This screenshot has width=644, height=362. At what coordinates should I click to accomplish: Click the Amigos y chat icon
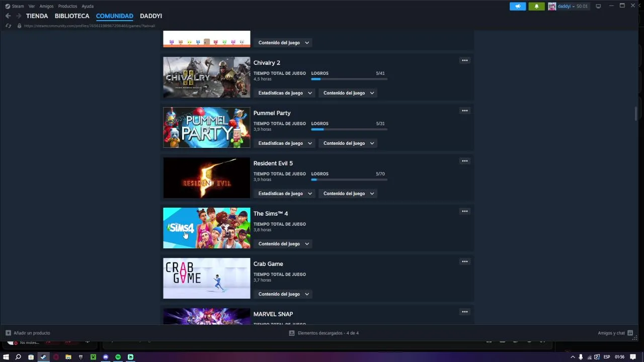[x=630, y=333]
